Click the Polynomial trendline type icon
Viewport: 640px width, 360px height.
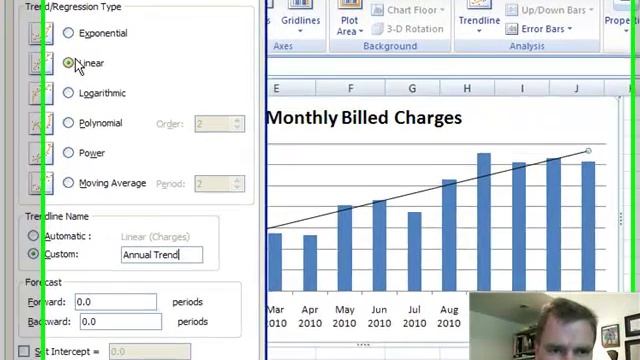[41, 123]
